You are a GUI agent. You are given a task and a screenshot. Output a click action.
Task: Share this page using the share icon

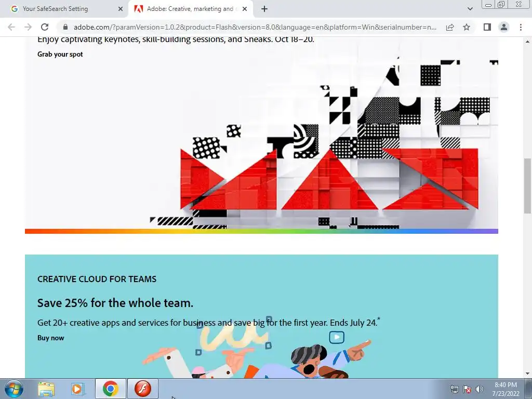pos(450,27)
